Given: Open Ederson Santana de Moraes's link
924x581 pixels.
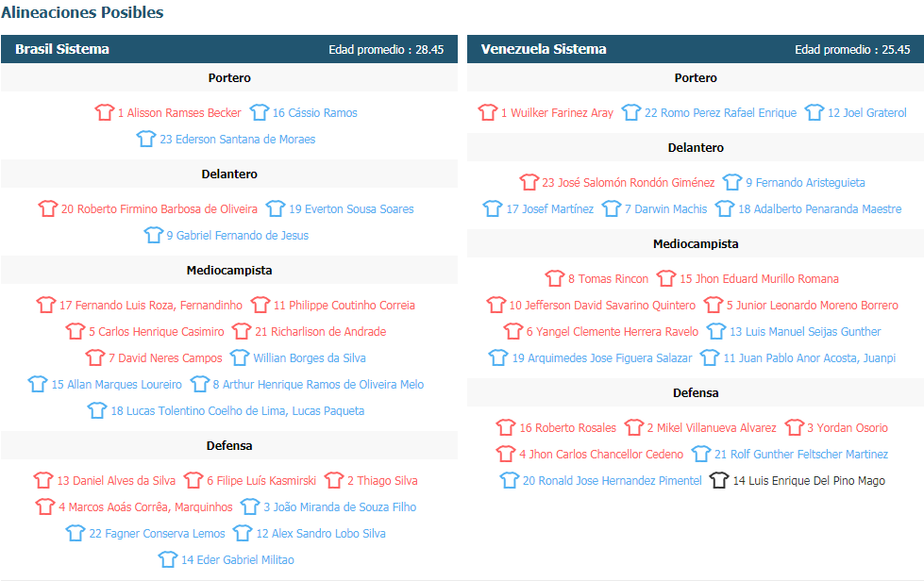Looking at the screenshot, I should coord(237,139).
